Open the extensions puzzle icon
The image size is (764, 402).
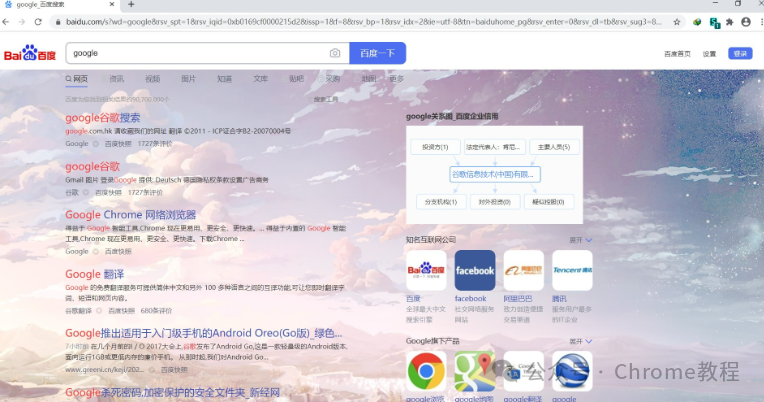coord(729,22)
